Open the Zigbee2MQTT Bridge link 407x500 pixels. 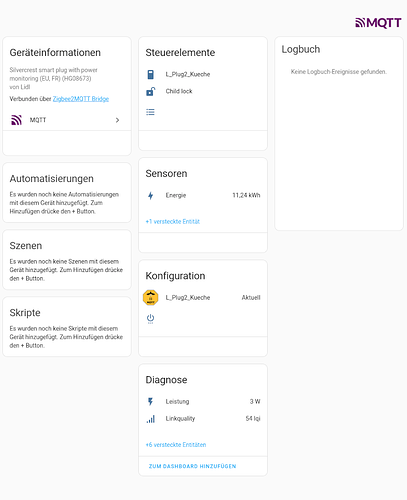[81, 99]
